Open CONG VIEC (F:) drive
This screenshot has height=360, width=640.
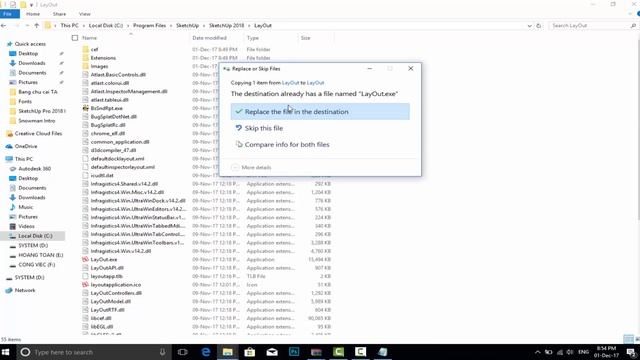click(x=36, y=264)
